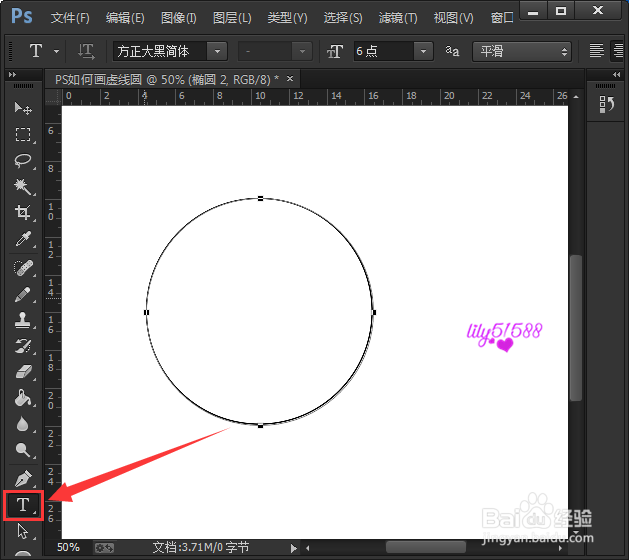
Task: Click the right anchor point of circle
Action: point(374,312)
